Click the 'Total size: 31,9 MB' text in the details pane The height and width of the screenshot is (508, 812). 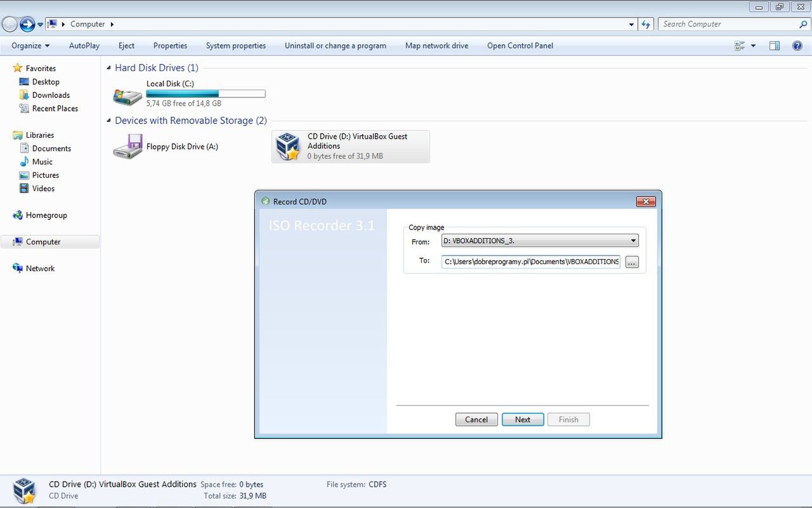[235, 496]
